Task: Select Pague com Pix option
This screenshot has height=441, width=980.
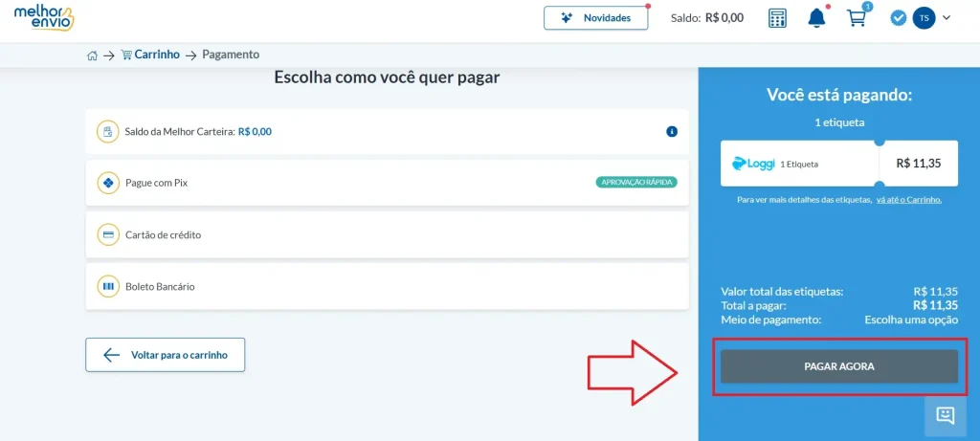Action: [387, 183]
